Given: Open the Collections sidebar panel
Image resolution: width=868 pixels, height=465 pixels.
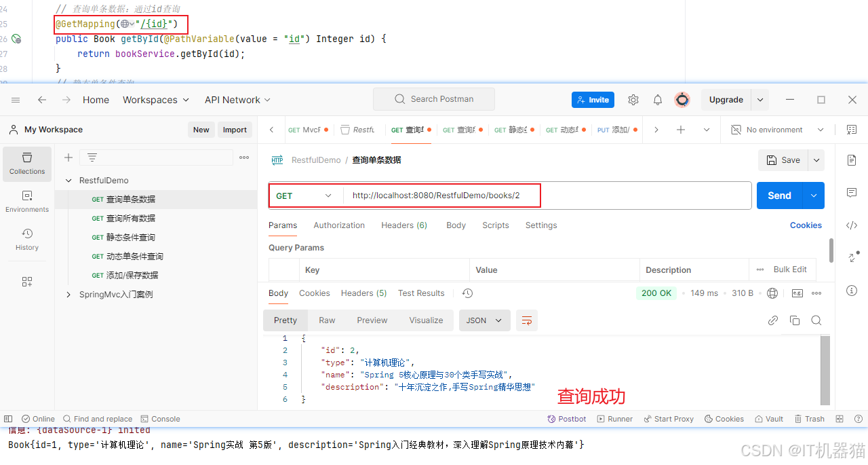Looking at the screenshot, I should pos(27,164).
